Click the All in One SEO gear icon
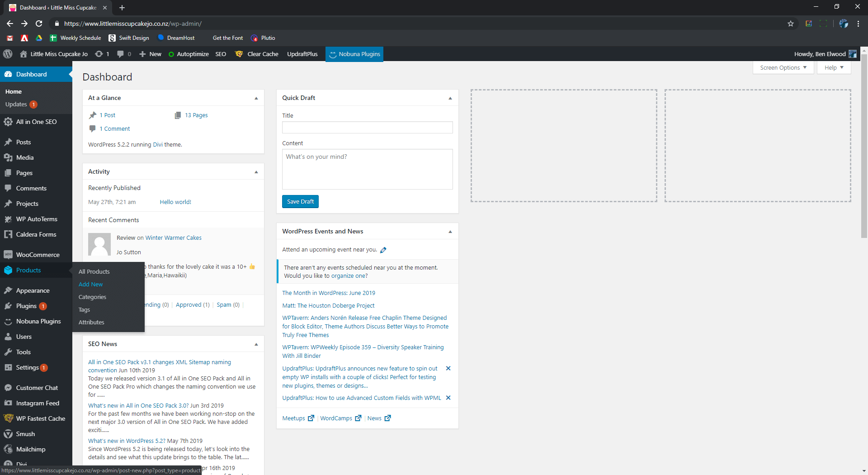This screenshot has width=868, height=475. pyautogui.click(x=8, y=122)
